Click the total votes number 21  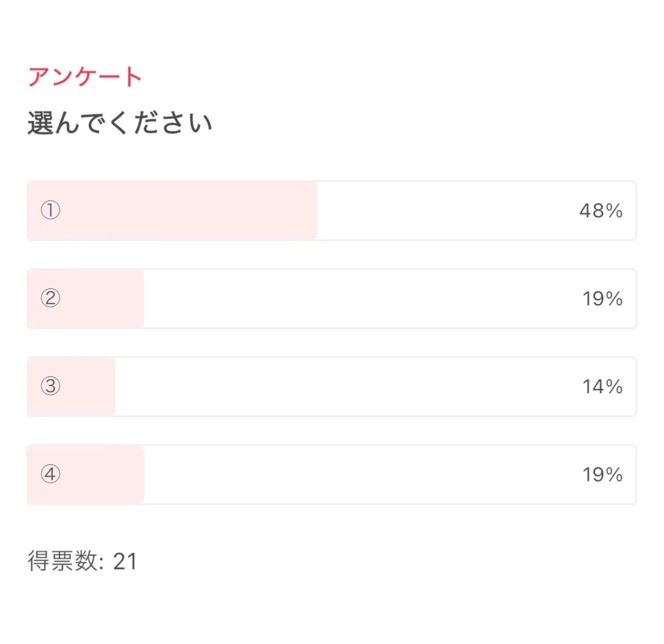tap(125, 561)
